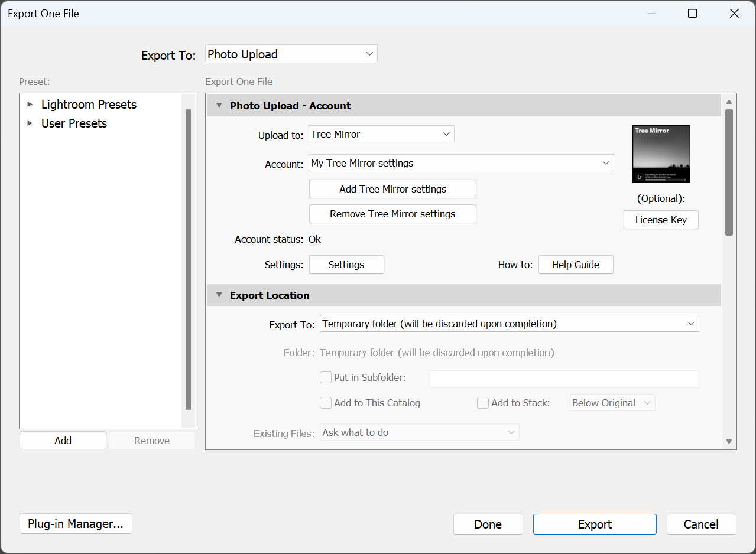Open the Upload to Tree Mirror dropdown
The width and height of the screenshot is (756, 554).
pyautogui.click(x=381, y=134)
